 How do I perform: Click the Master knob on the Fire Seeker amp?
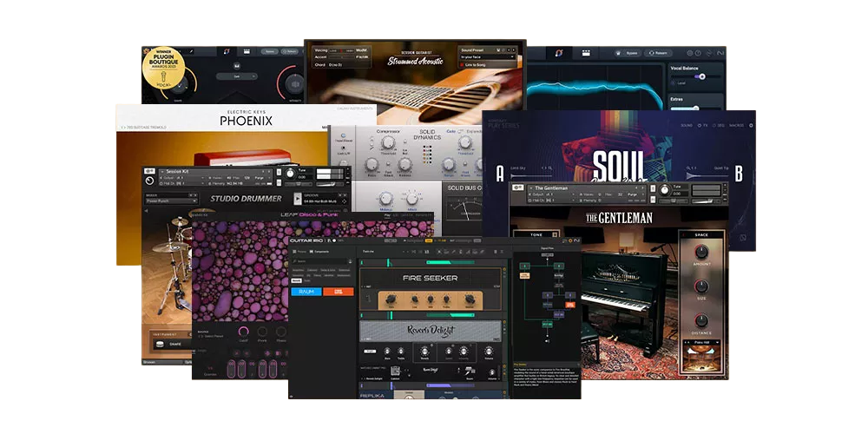pyautogui.click(x=470, y=299)
